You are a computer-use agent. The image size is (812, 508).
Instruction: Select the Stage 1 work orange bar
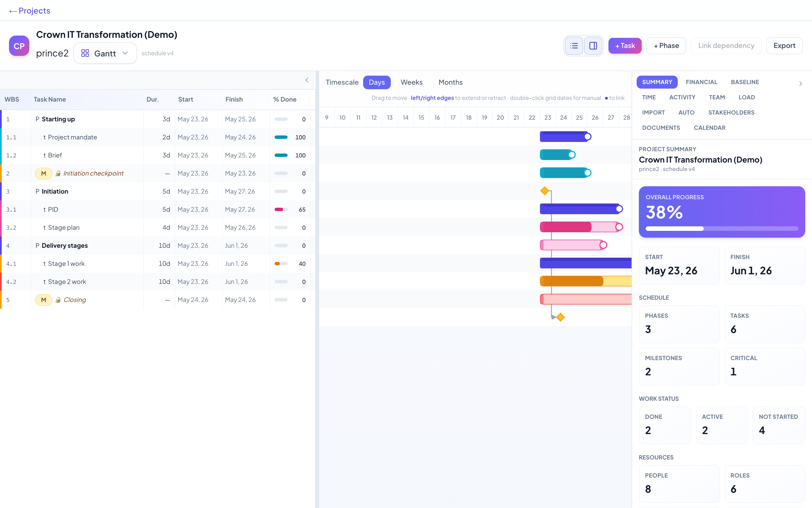[x=586, y=281]
